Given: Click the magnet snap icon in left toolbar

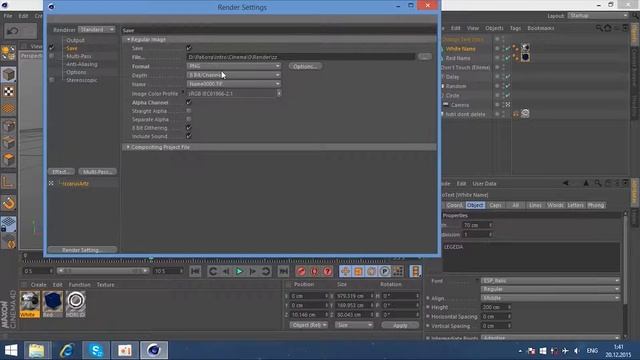Looking at the screenshot, I should click(9, 203).
